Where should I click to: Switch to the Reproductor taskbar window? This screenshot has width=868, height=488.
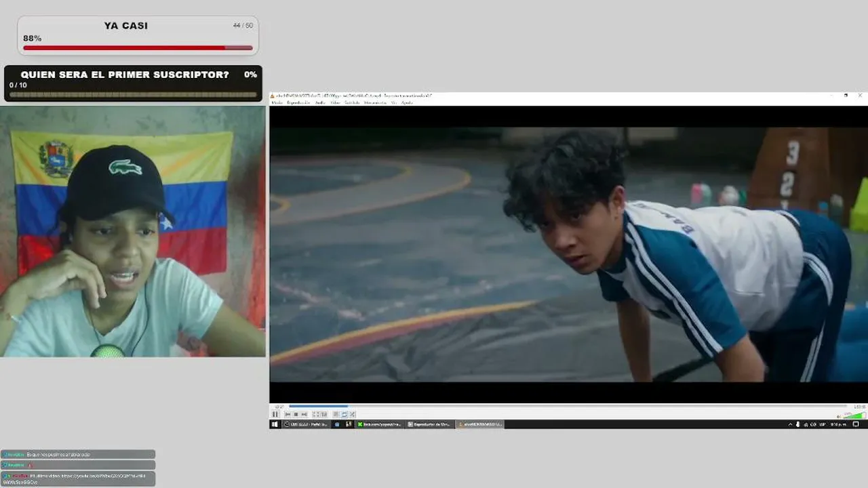[429, 424]
